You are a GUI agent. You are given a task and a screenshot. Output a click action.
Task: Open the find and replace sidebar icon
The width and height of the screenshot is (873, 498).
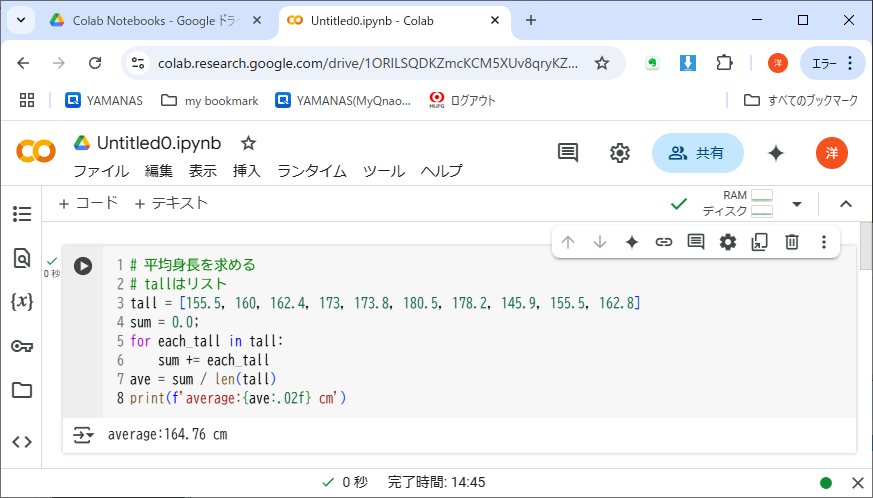21,258
